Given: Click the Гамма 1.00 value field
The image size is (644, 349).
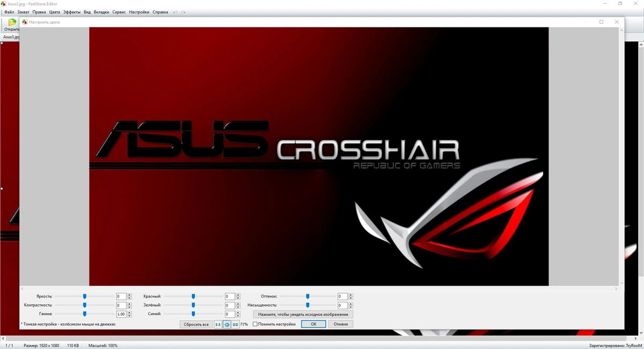Looking at the screenshot, I should coord(121,314).
